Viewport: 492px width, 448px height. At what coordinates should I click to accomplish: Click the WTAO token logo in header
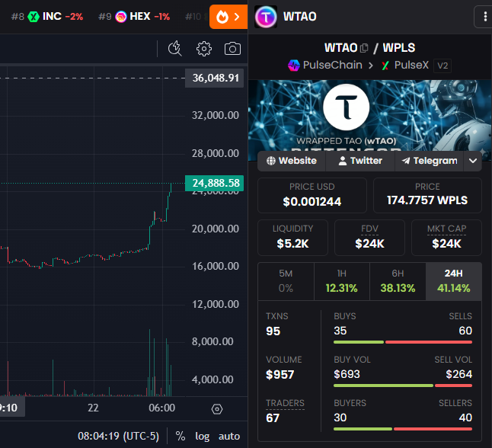266,17
